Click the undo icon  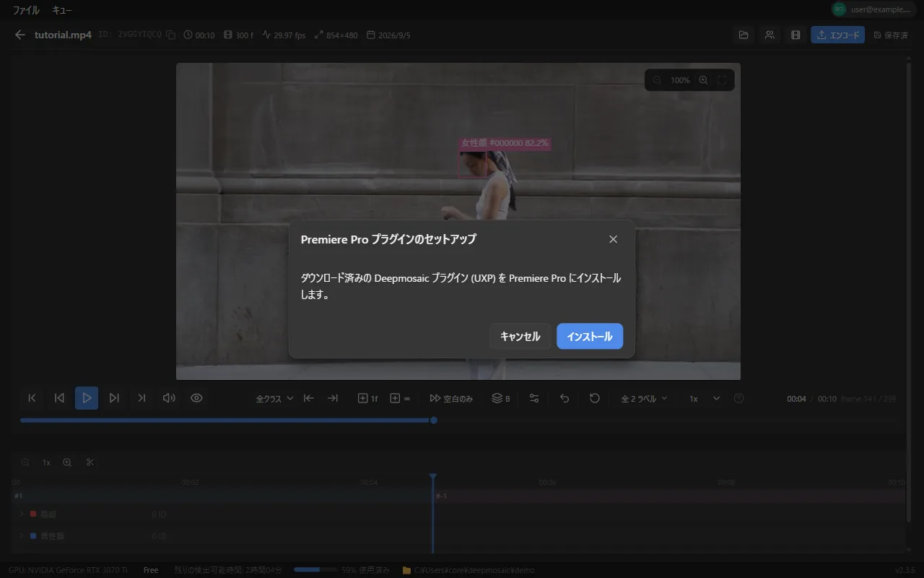point(565,398)
